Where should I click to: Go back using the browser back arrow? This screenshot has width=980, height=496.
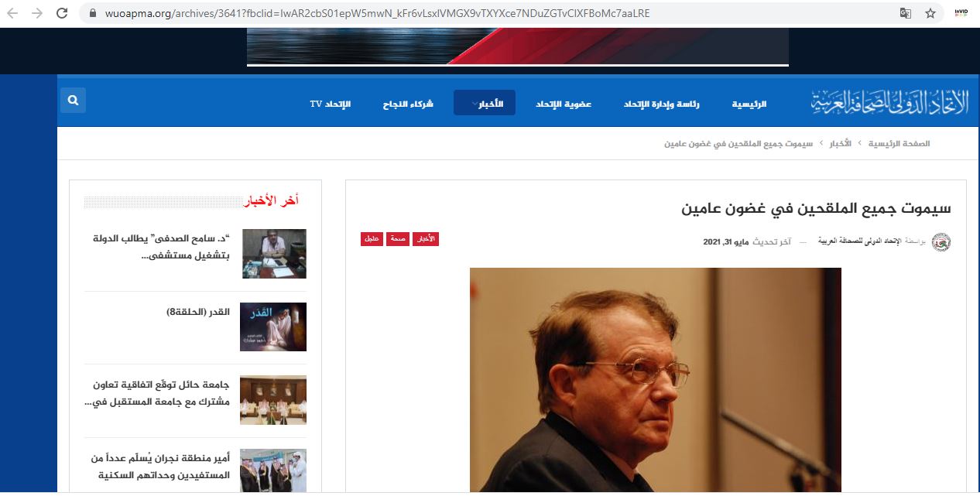click(x=12, y=13)
